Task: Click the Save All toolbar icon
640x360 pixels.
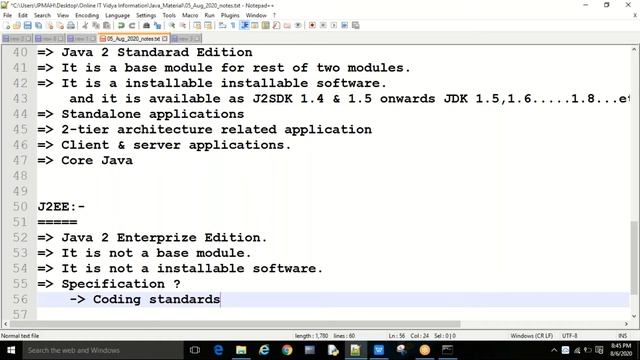Action: 38,25
